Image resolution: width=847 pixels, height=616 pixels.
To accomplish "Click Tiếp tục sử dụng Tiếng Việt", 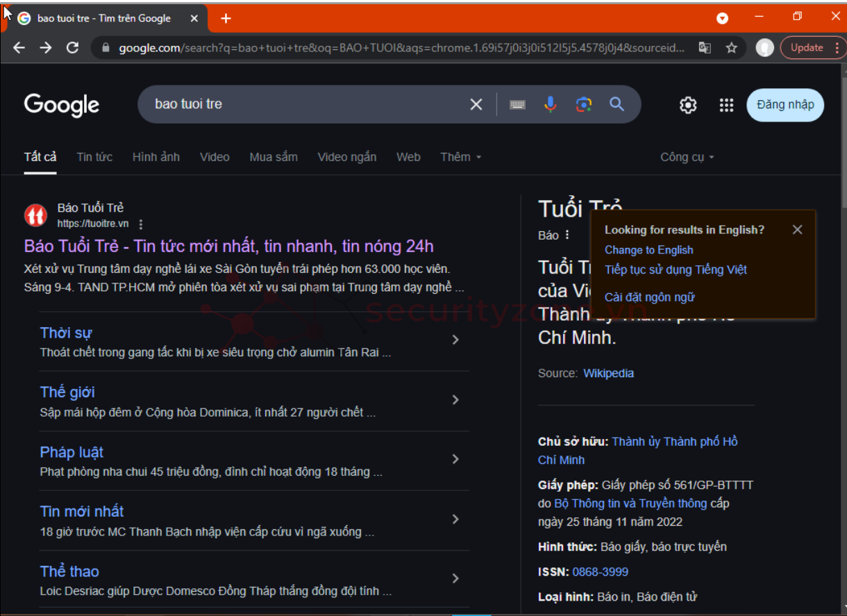I will point(676,269).
